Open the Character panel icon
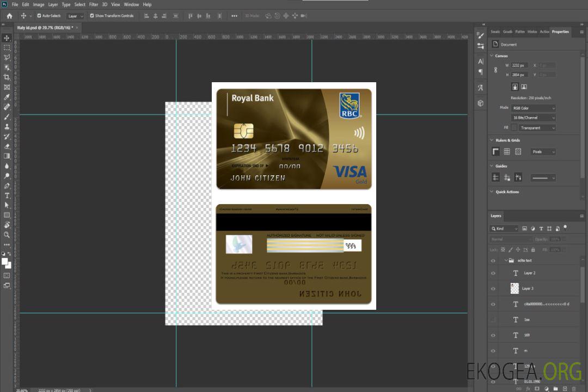Viewport: 588px width, 392px height. 480,62
